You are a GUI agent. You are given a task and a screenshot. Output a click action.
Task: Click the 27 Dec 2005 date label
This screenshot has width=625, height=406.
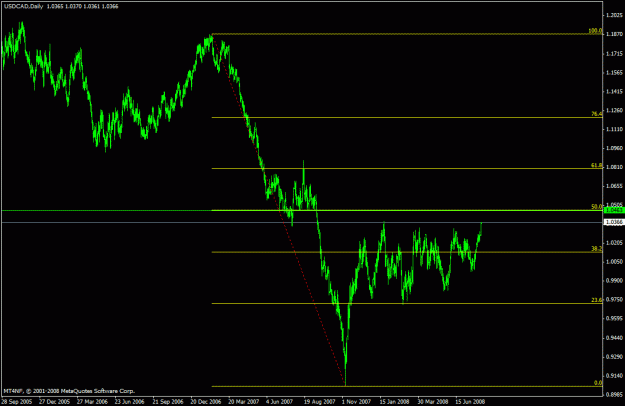point(55,402)
